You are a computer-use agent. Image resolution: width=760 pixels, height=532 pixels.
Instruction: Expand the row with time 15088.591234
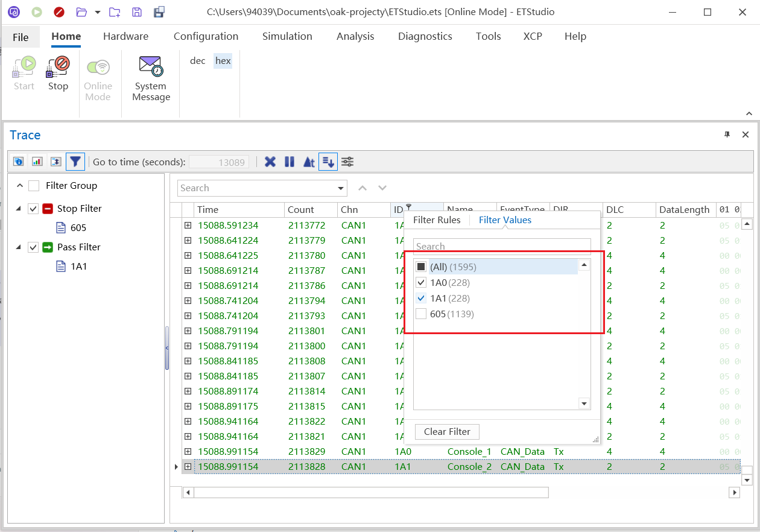click(x=188, y=225)
